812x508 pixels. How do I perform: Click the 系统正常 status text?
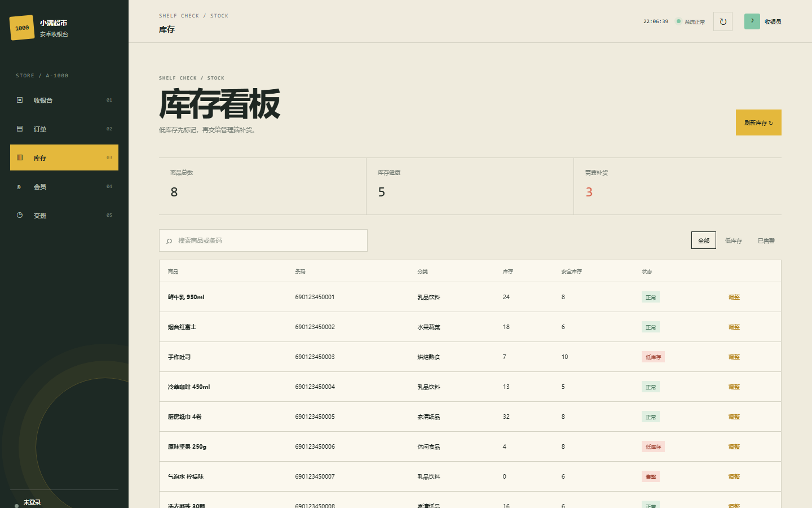click(695, 22)
